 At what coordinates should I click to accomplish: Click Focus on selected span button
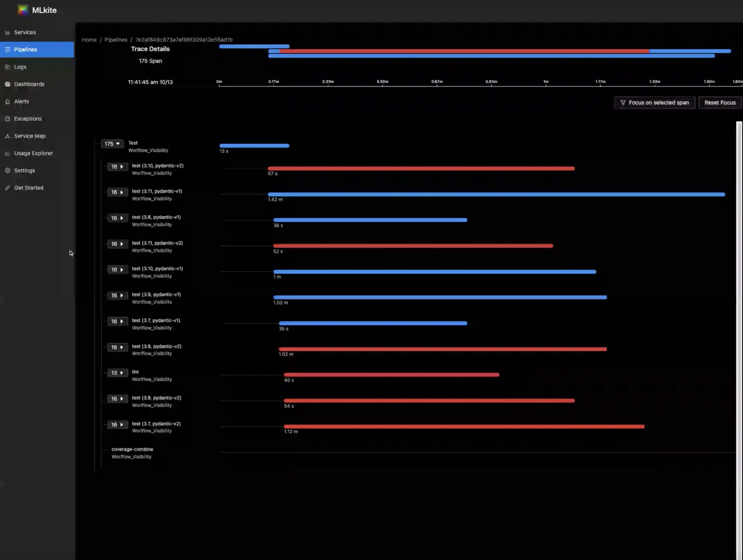click(x=654, y=102)
